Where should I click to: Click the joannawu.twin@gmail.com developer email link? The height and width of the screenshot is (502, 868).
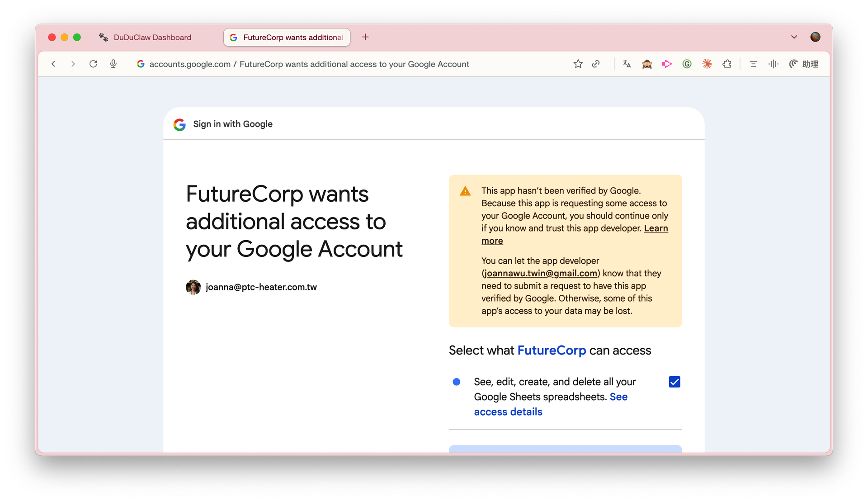coord(541,274)
